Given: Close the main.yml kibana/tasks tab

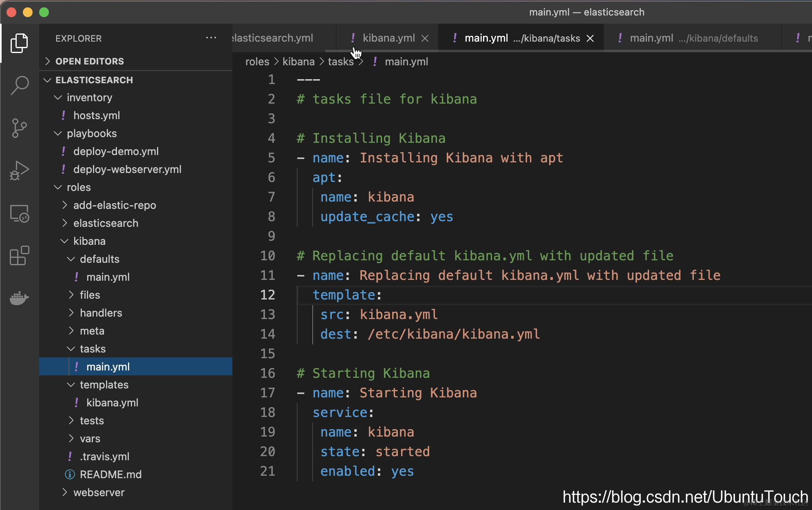Looking at the screenshot, I should click(x=590, y=38).
